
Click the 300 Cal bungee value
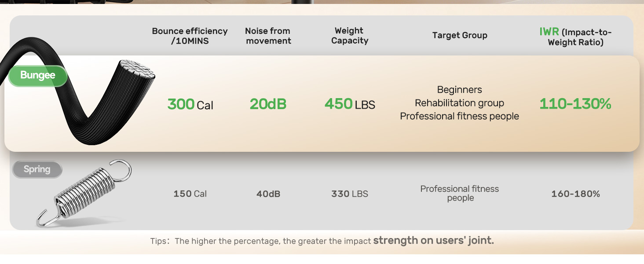tap(190, 105)
